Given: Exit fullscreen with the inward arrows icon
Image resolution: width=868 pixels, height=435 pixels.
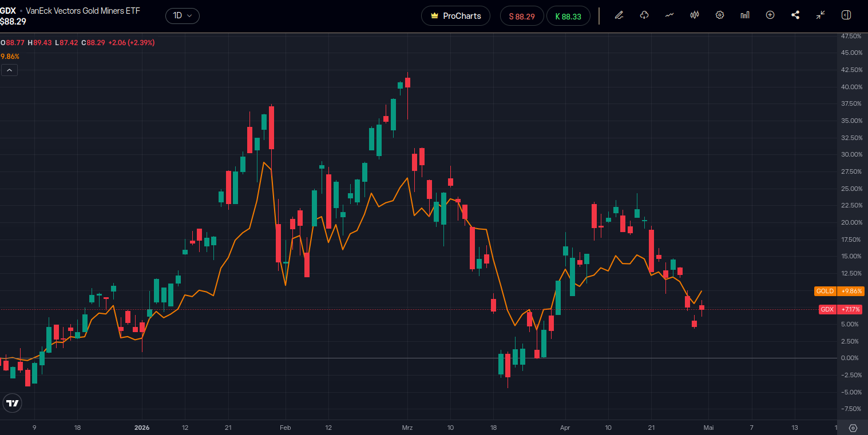Looking at the screenshot, I should pos(821,15).
